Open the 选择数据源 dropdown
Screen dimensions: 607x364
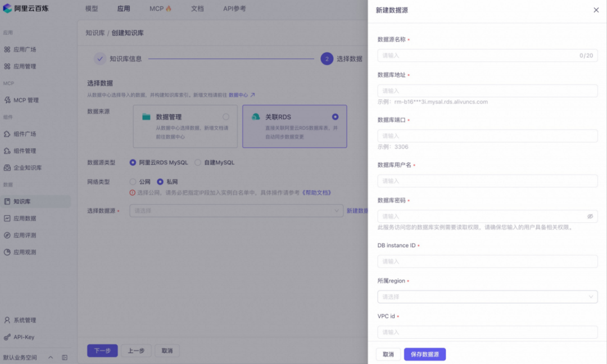(236, 211)
